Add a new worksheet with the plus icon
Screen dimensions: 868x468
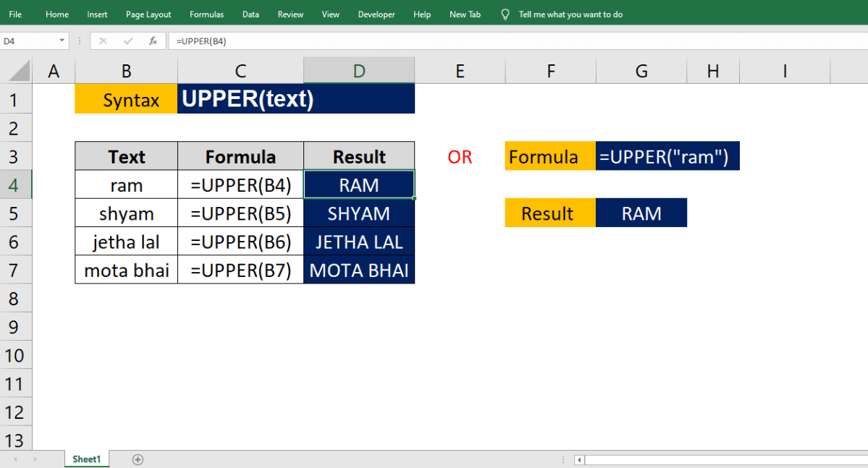pyautogui.click(x=138, y=459)
